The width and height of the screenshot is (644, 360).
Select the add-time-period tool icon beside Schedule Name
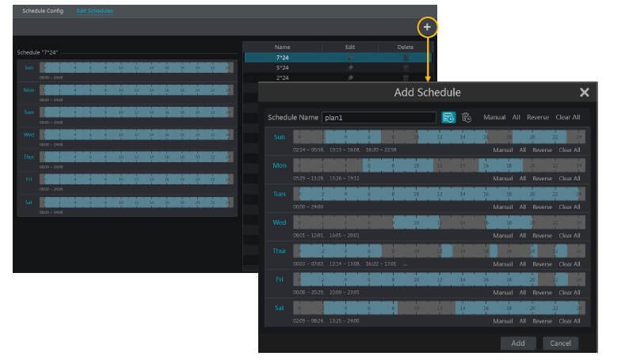(448, 117)
